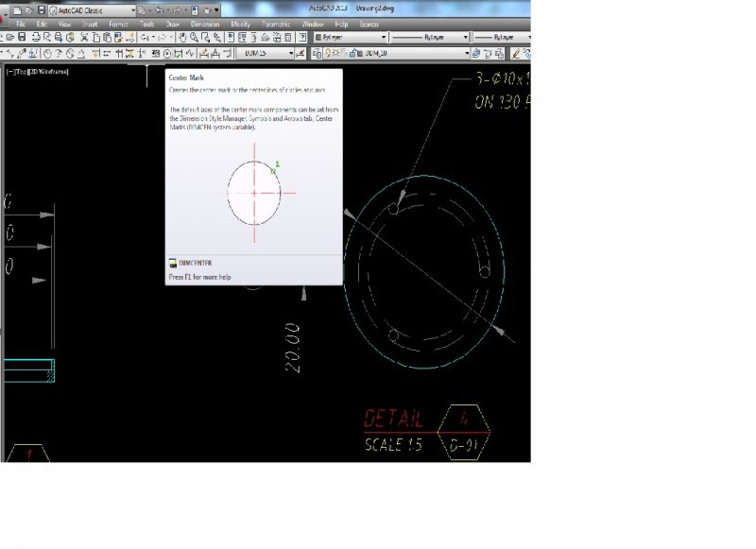Viewport: 756px width, 549px height.
Task: Select the Center Mark tool icon
Action: point(167,54)
